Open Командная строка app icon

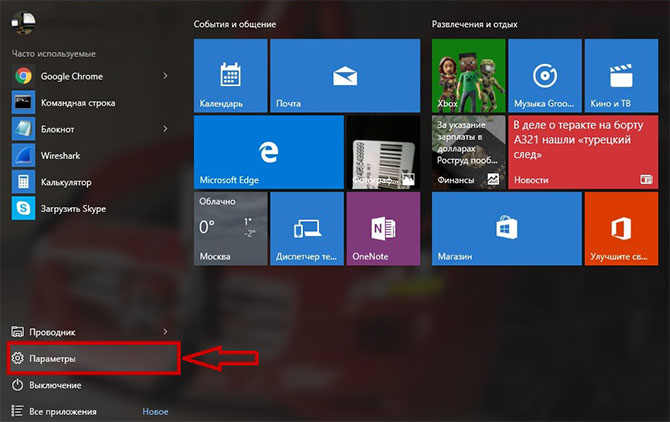pyautogui.click(x=23, y=103)
